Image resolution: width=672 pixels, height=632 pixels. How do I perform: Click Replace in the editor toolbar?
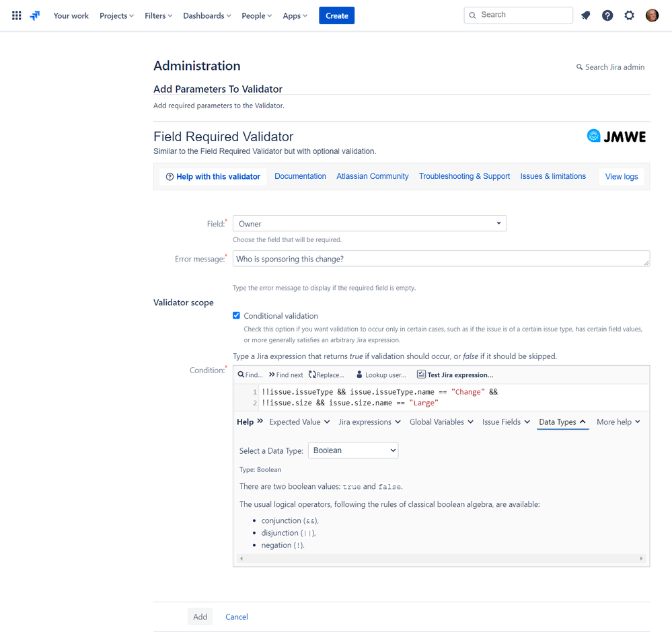(x=326, y=375)
